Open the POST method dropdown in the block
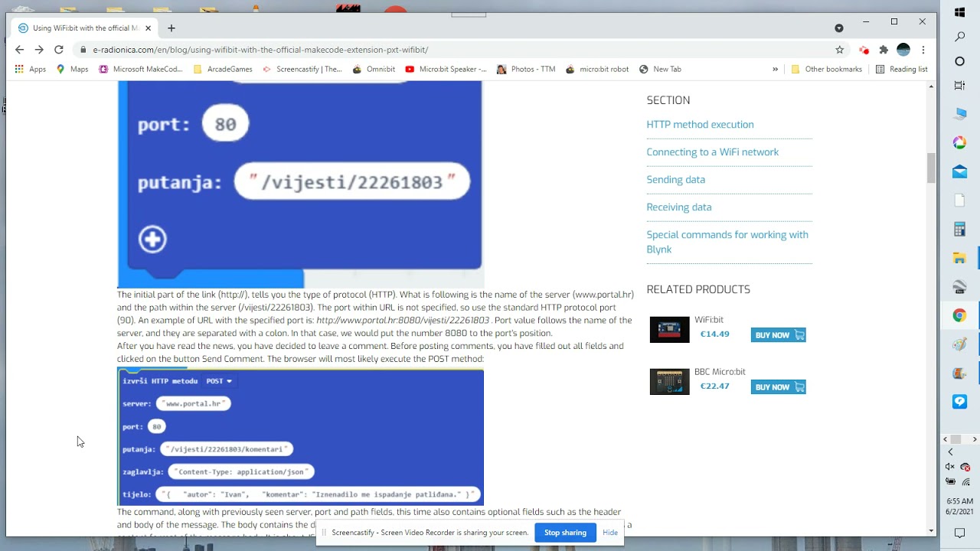 coord(219,381)
